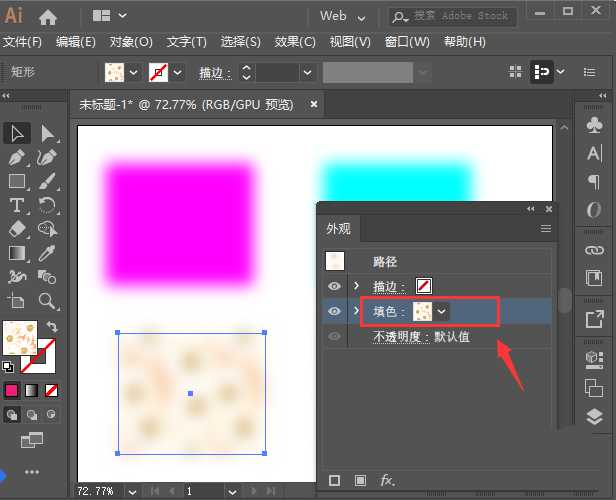This screenshot has height=500, width=616.
Task: Toggle visibility of 填色 fill attribute
Action: 335,312
